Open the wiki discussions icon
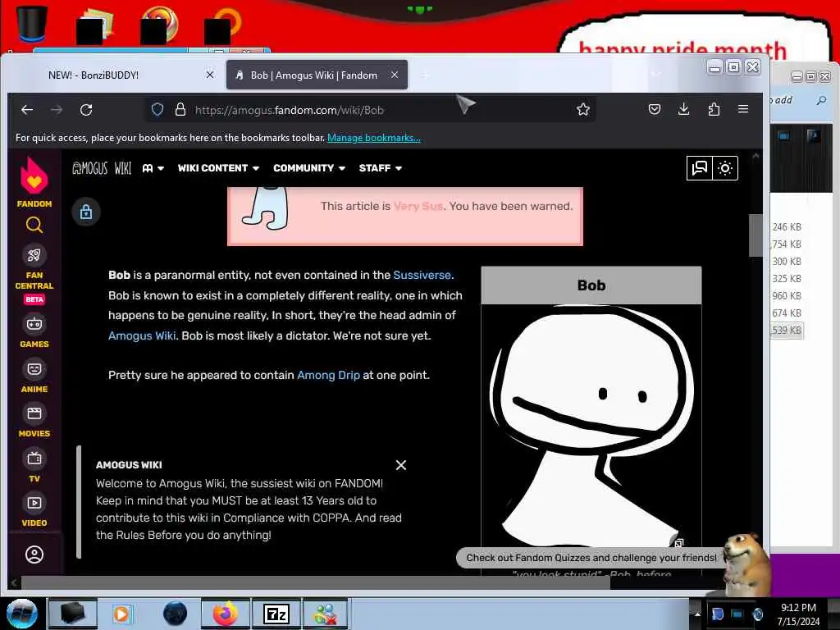840x630 pixels. pyautogui.click(x=700, y=168)
